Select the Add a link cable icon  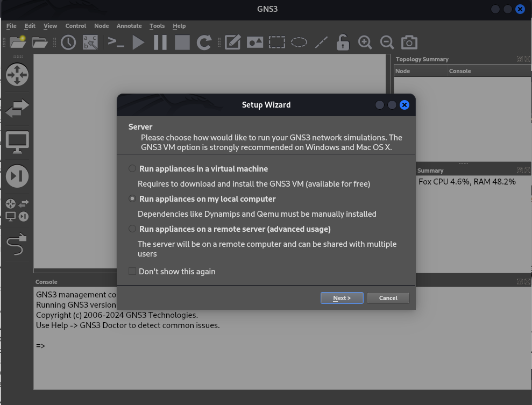17,244
